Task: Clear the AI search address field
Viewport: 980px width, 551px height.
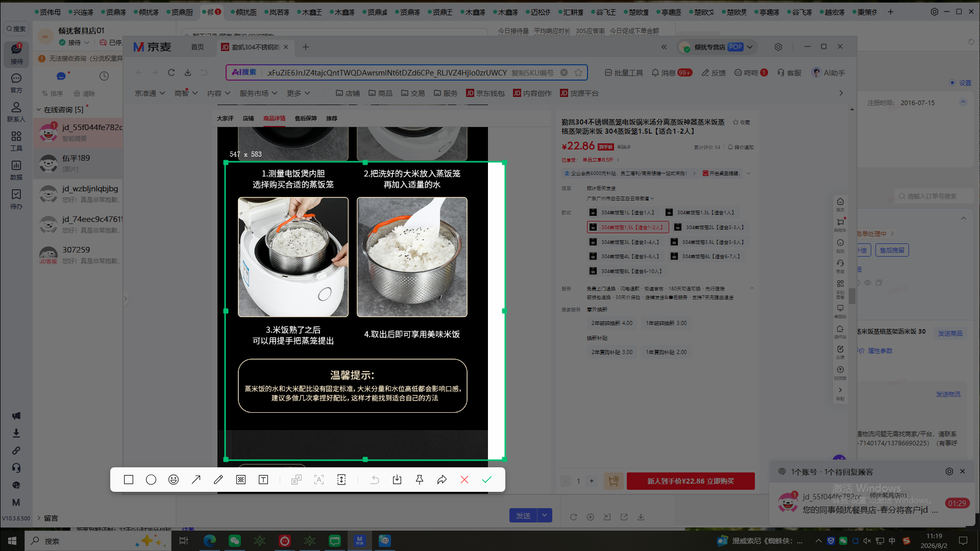Action: point(564,72)
